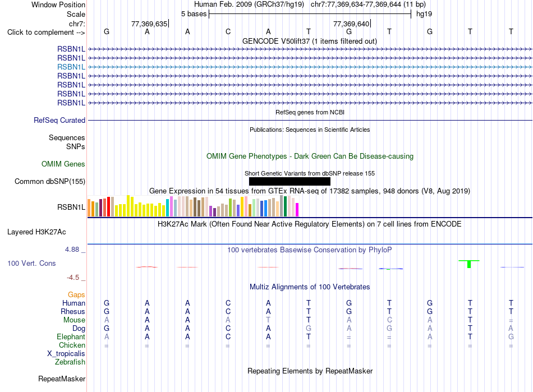Click the RepeatMasker track label
This screenshot has height=392, width=533.
pyautogui.click(x=62, y=379)
